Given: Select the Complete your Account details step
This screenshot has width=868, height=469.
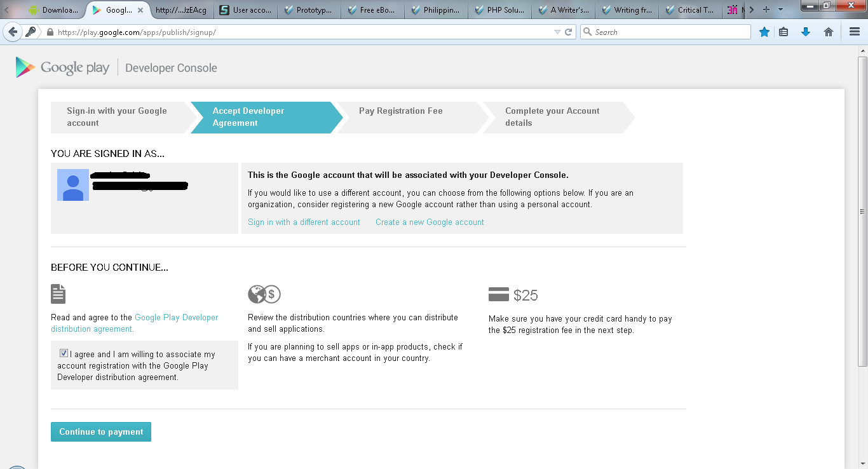Looking at the screenshot, I should [559, 117].
